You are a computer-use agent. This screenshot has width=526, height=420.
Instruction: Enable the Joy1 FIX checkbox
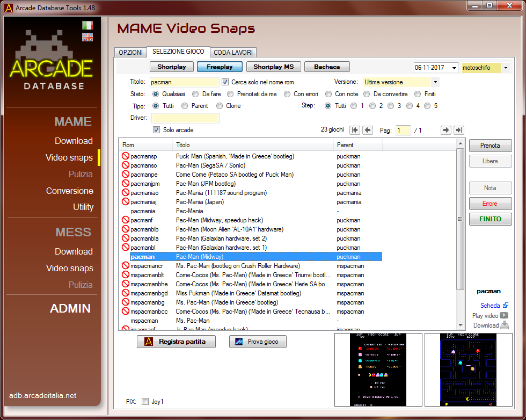coord(145,401)
